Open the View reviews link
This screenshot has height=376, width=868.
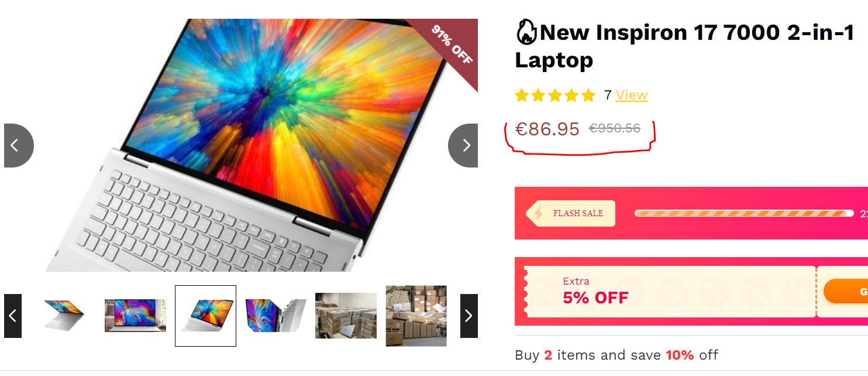click(x=632, y=95)
